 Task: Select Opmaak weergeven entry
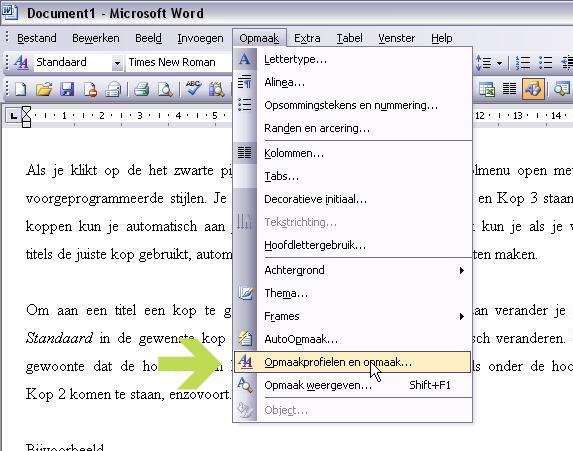point(353,385)
